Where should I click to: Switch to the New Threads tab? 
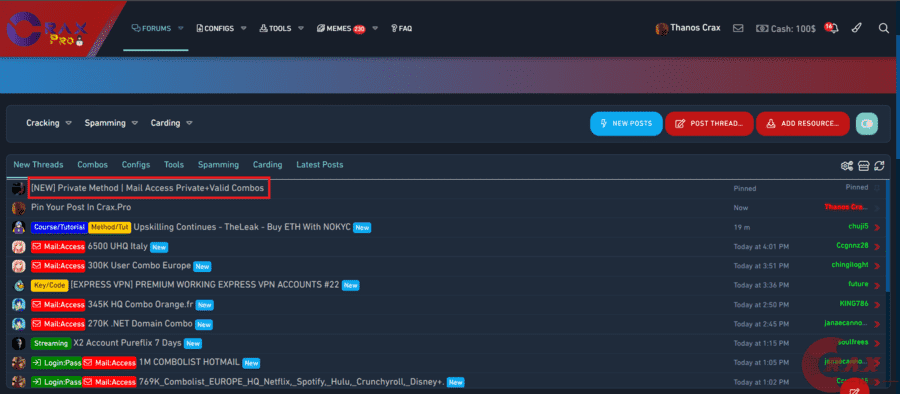tap(38, 165)
